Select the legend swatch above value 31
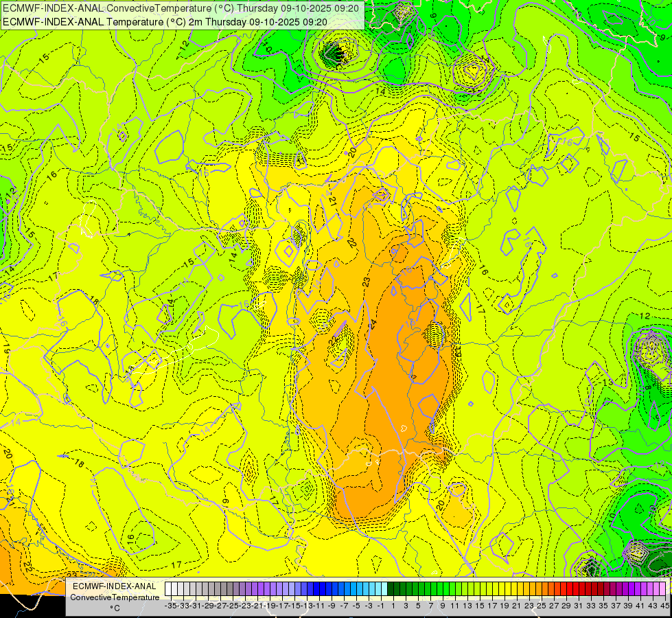The height and width of the screenshot is (618, 672). 576,589
